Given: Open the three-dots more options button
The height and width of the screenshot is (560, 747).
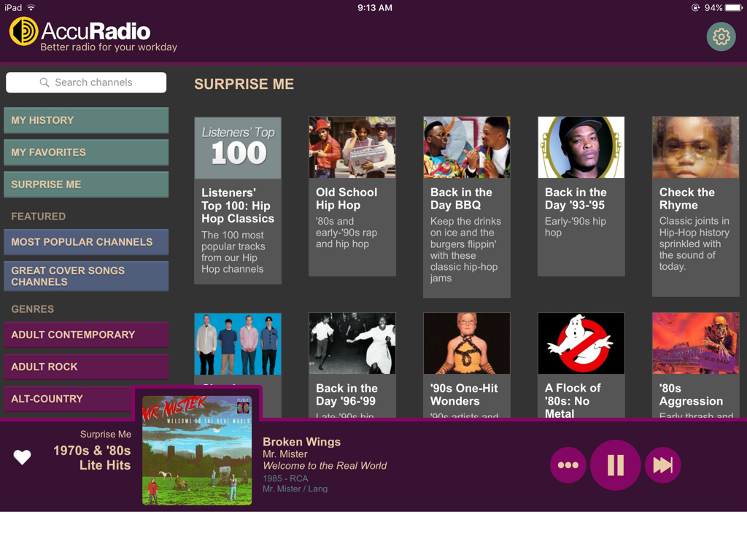Looking at the screenshot, I should point(568,464).
